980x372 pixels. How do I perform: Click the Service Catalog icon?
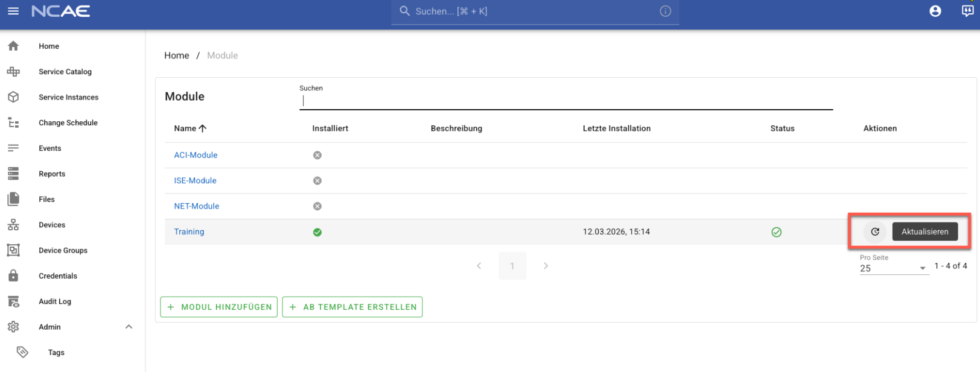tap(13, 72)
